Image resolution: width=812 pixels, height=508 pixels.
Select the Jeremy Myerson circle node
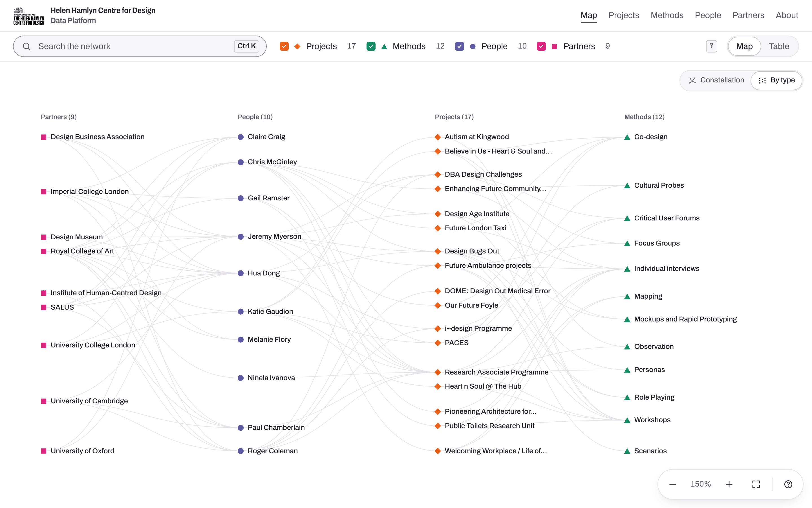click(x=240, y=237)
